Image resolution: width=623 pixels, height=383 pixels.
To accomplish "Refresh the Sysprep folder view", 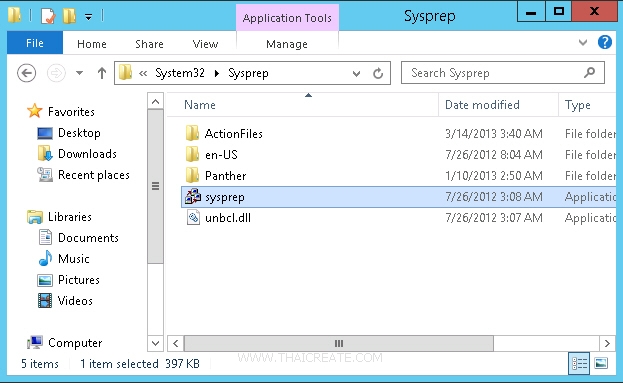I will tap(378, 74).
